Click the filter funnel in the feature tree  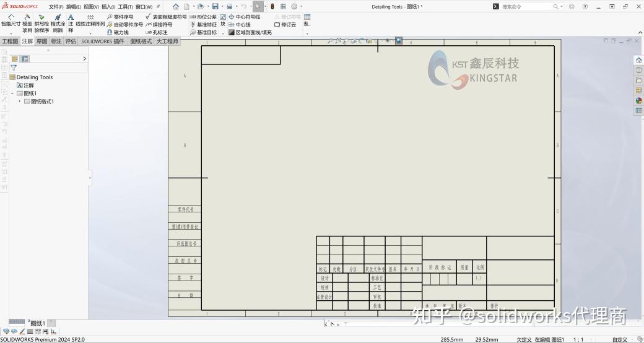(14, 68)
